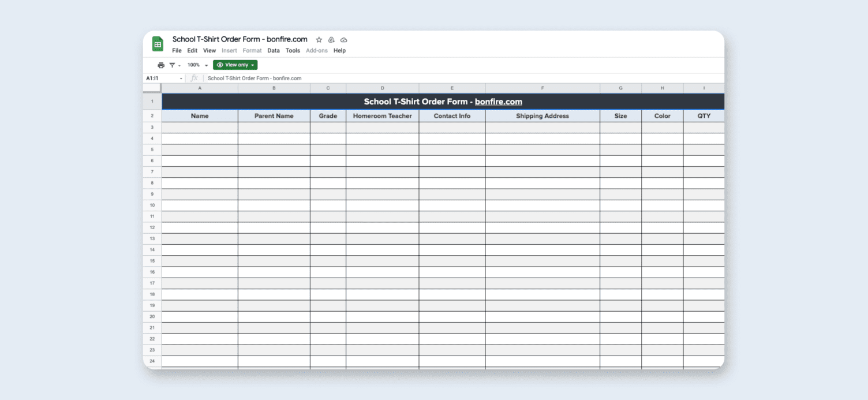Open the Help menu
The width and height of the screenshot is (868, 400).
(339, 50)
